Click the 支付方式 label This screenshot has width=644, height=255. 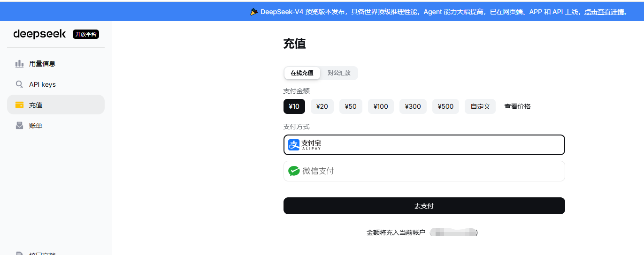point(297,127)
